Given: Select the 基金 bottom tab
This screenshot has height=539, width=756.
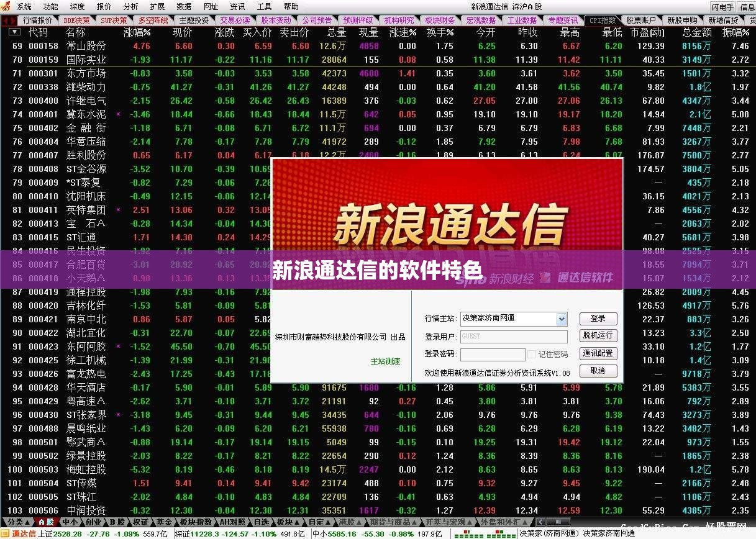Looking at the screenshot, I should tap(163, 522).
